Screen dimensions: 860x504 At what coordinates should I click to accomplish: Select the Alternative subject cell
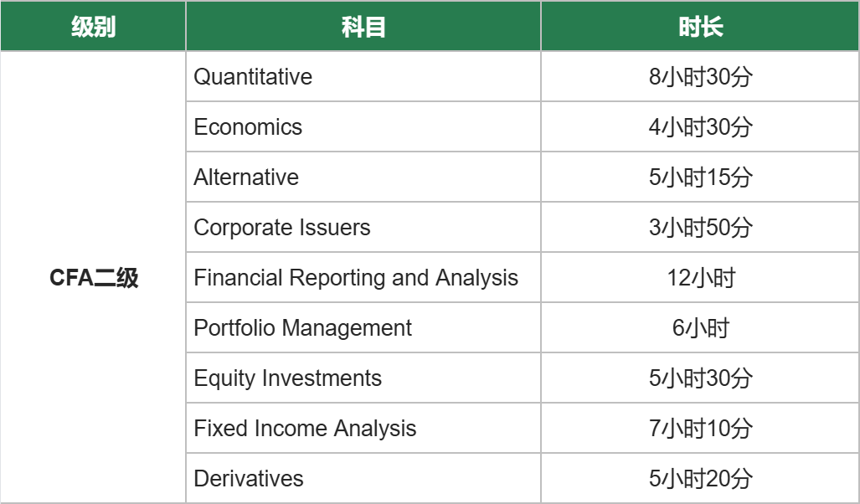point(246,177)
